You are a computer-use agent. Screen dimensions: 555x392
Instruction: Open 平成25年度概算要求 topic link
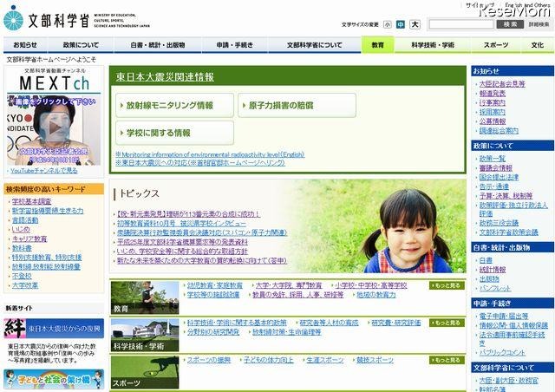click(182, 242)
